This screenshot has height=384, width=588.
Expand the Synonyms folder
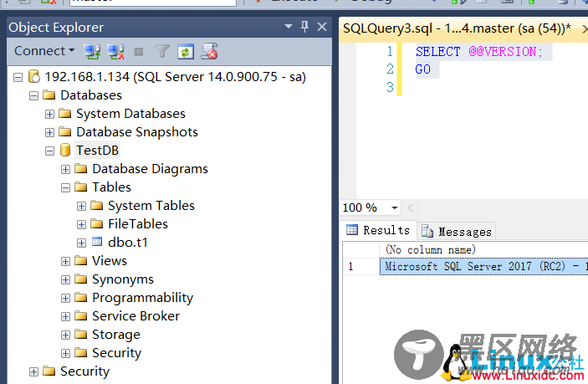coord(65,279)
